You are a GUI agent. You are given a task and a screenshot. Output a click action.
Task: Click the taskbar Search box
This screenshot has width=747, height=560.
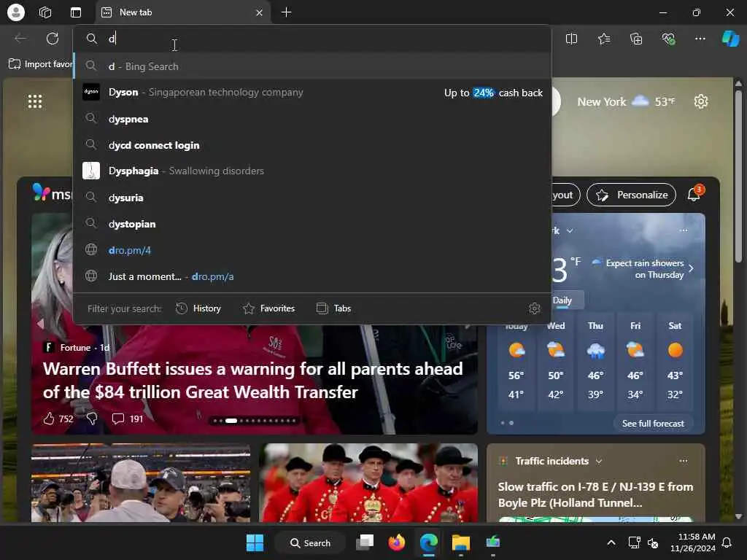310,542
